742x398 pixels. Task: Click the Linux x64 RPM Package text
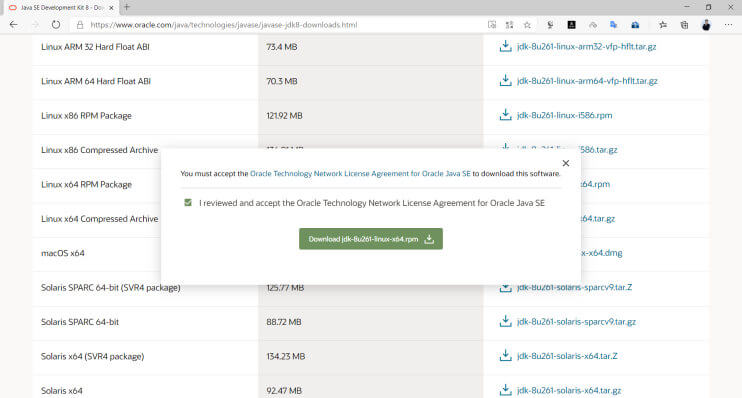tap(86, 185)
